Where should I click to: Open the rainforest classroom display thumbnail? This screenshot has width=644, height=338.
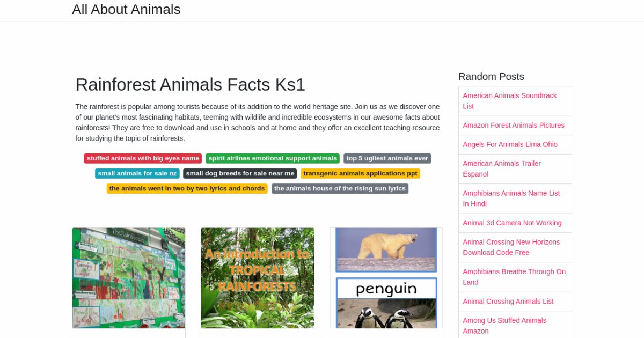pos(129,278)
